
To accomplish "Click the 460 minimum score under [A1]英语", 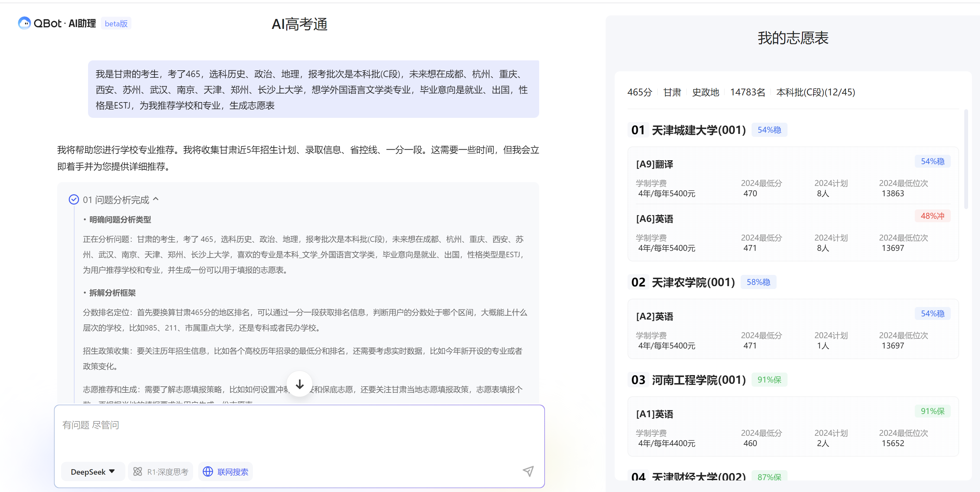I will click(x=750, y=443).
